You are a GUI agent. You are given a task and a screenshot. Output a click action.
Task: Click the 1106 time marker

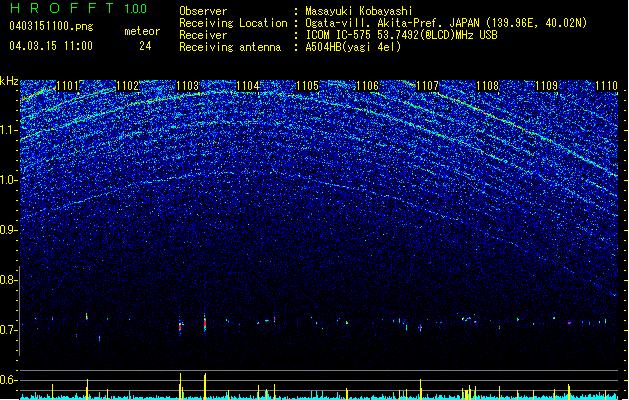367,86
